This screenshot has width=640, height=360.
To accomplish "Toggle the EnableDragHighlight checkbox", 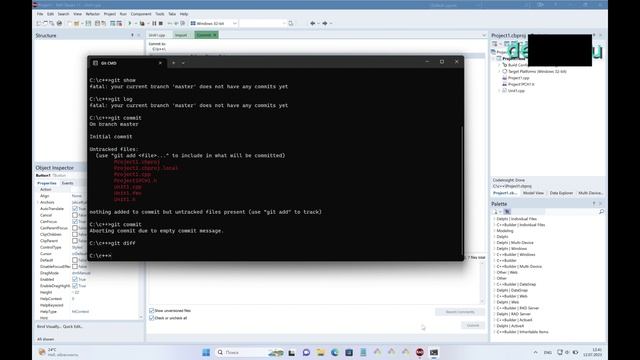I will [x=75, y=286].
